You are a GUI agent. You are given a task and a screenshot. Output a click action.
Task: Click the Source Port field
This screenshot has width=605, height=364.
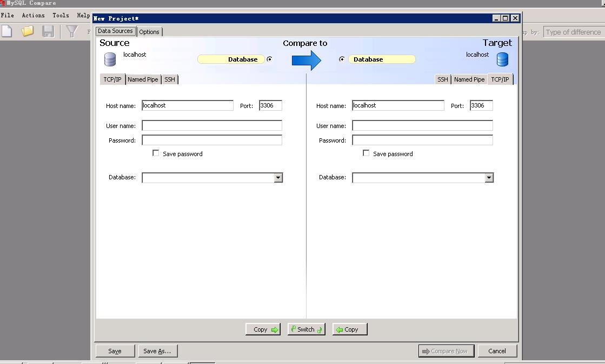tap(270, 105)
